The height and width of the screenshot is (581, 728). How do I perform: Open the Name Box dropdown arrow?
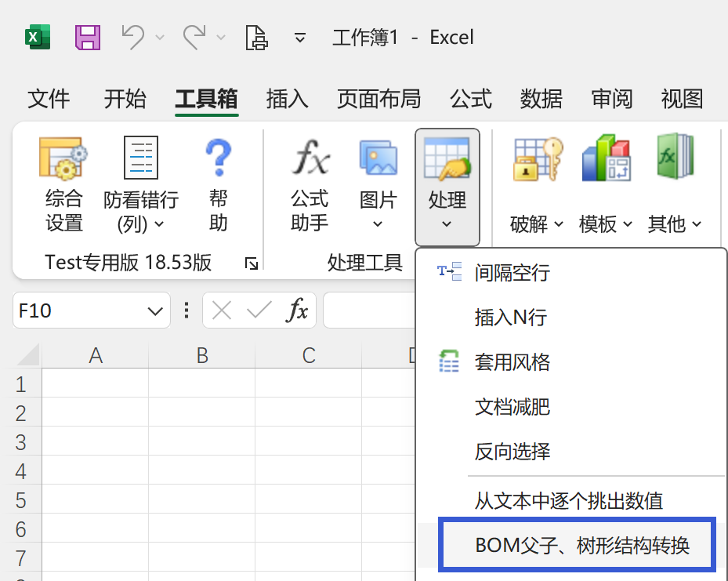pos(154,311)
